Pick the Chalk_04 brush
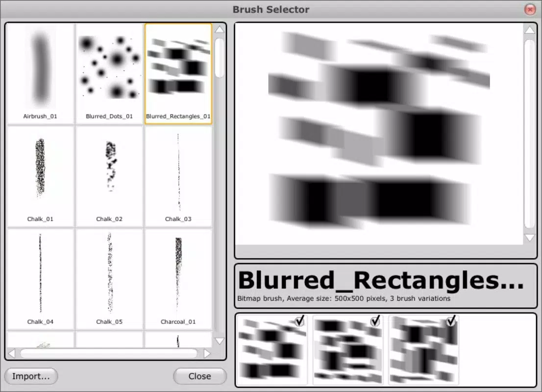The image size is (542, 392). (x=40, y=279)
